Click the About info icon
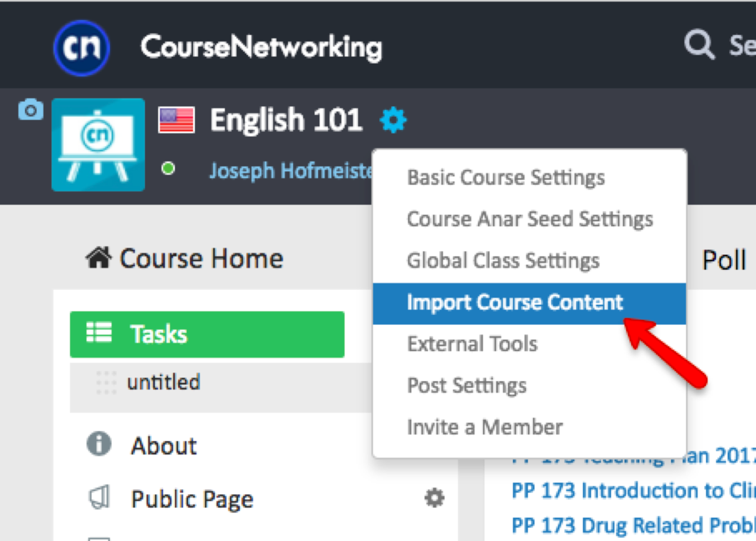 click(99, 444)
